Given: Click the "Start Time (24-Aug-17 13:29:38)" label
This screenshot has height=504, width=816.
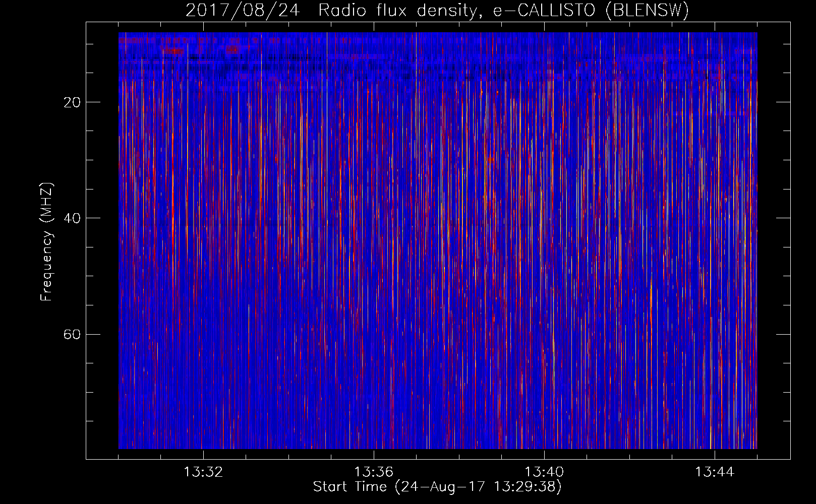Looking at the screenshot, I should click(x=437, y=486).
